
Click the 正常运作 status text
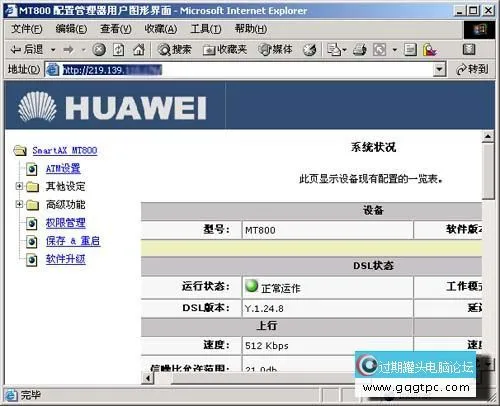pos(281,288)
